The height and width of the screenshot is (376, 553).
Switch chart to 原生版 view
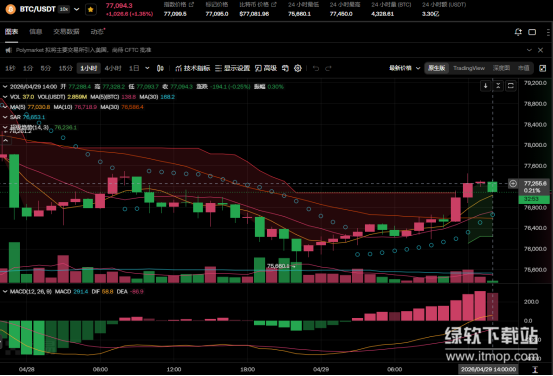(x=437, y=68)
